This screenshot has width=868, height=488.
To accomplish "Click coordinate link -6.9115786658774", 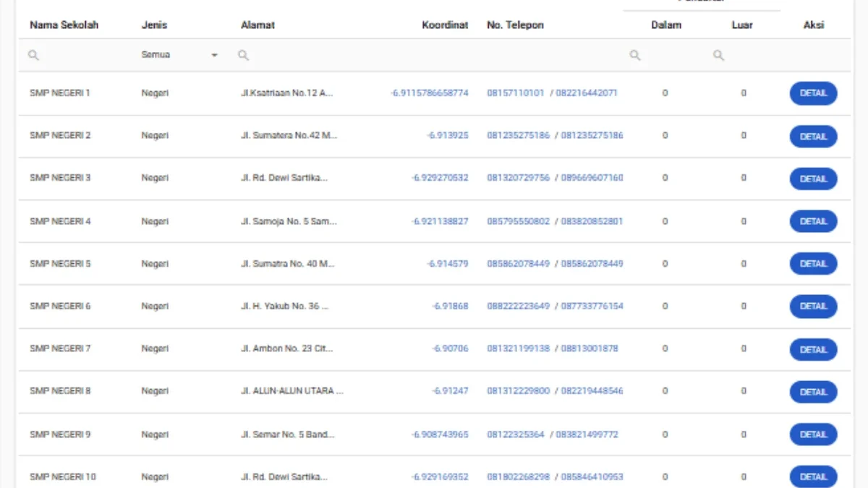I will click(429, 93).
